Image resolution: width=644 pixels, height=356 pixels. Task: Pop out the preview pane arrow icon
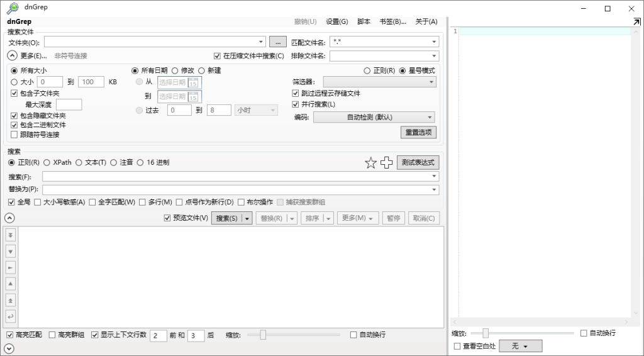636,21
